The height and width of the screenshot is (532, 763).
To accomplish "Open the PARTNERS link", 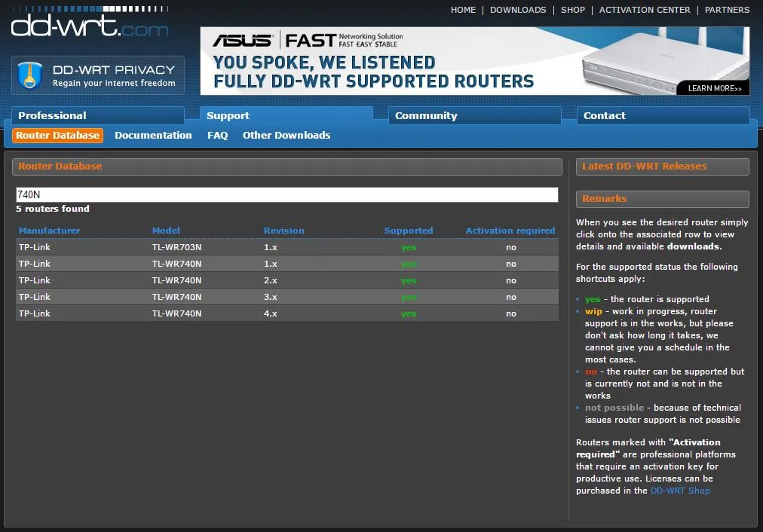I will [727, 10].
